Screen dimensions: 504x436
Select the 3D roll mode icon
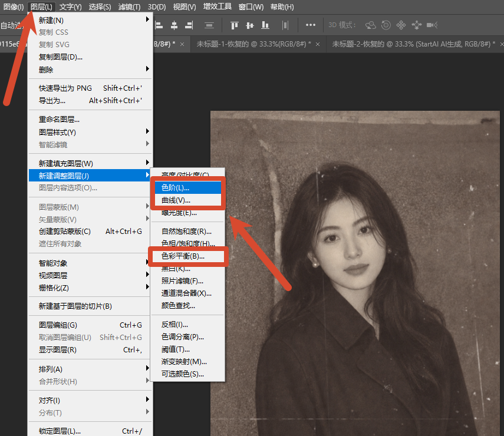(386, 25)
